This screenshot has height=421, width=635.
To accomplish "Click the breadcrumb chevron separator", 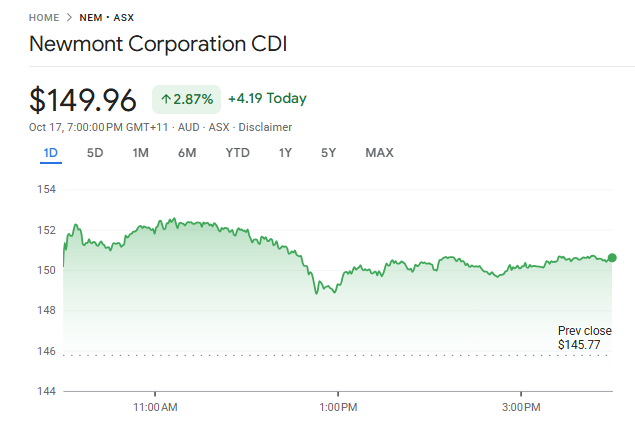I will pyautogui.click(x=69, y=18).
